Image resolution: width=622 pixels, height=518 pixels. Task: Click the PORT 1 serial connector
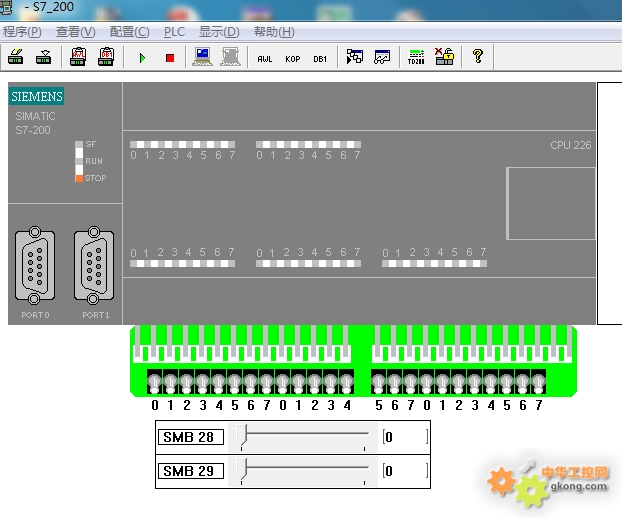(x=94, y=265)
